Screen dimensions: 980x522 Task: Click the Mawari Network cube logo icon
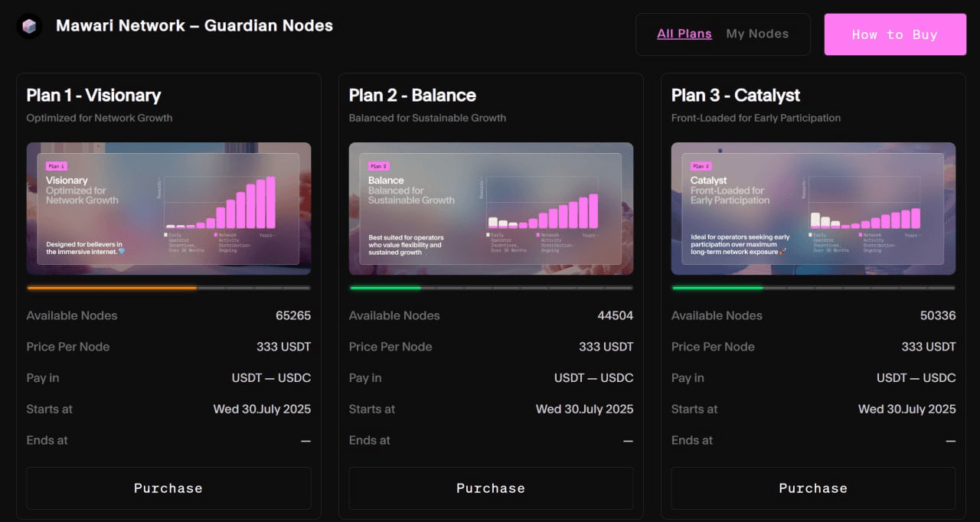pos(29,27)
